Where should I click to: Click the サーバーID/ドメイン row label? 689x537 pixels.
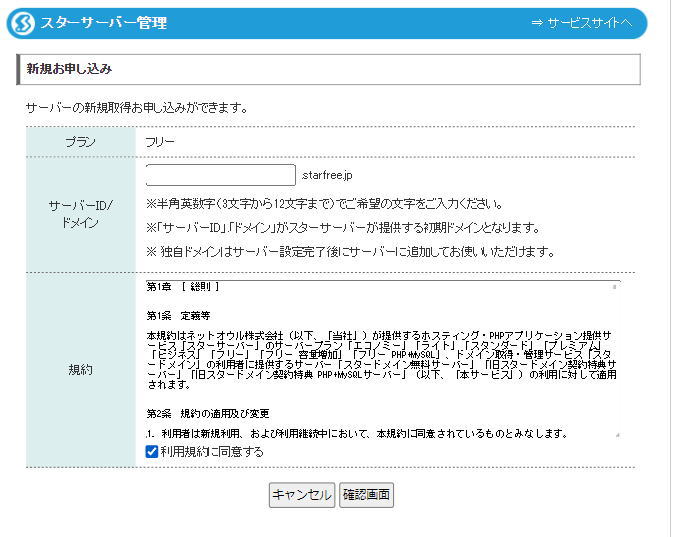(80, 214)
